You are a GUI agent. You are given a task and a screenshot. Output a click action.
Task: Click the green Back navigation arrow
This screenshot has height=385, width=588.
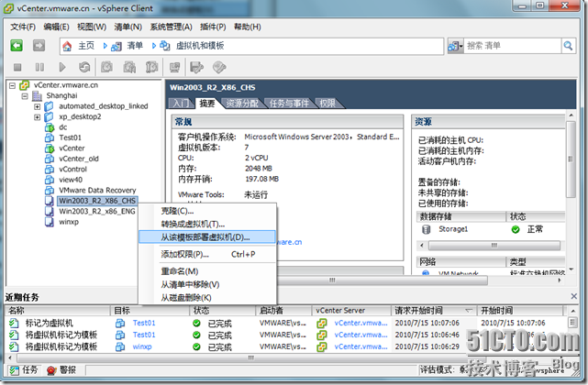pyautogui.click(x=17, y=46)
